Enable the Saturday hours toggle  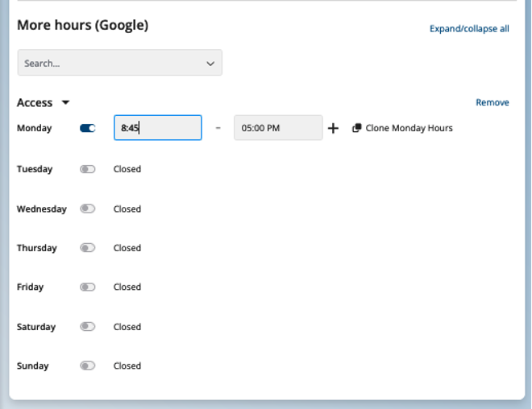88,327
